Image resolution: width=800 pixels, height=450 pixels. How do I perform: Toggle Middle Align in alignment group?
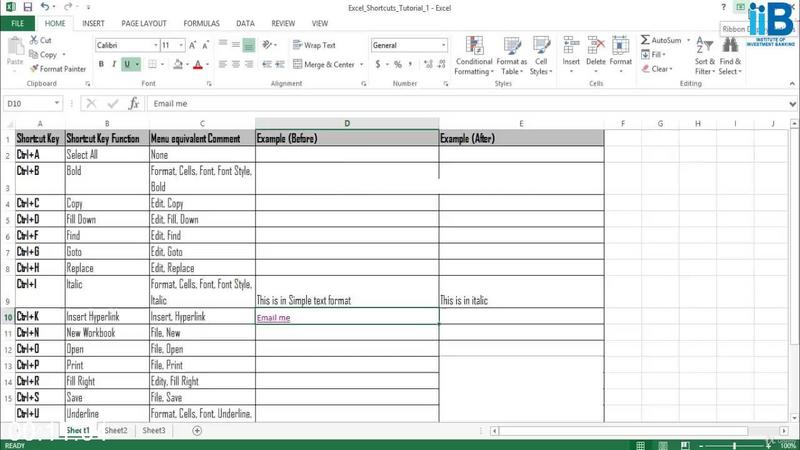236,45
